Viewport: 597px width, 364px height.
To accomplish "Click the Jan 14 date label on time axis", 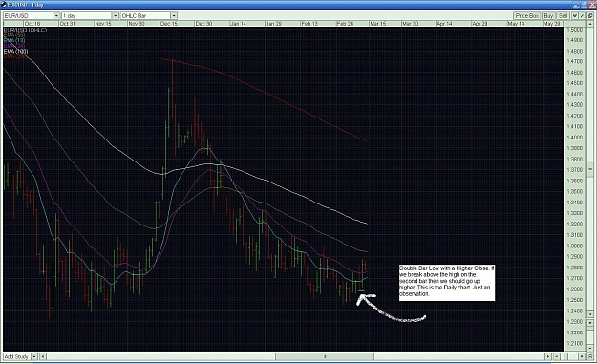I will [x=239, y=24].
